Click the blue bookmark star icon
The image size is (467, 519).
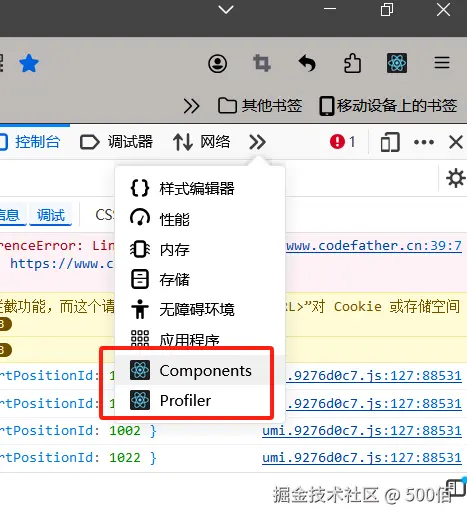click(29, 63)
